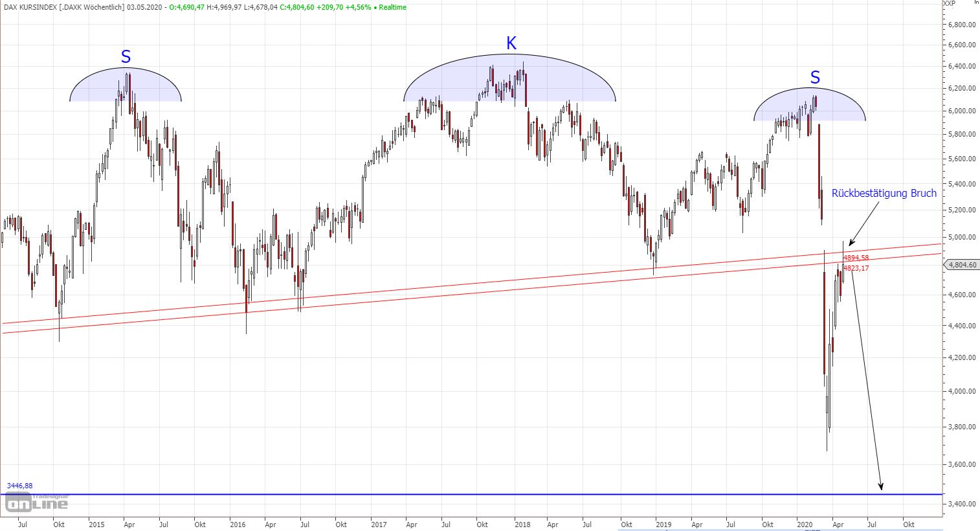Click the Rückbestätigung Bruch annotation text
The width and height of the screenshot is (980, 531).
pyautogui.click(x=883, y=193)
